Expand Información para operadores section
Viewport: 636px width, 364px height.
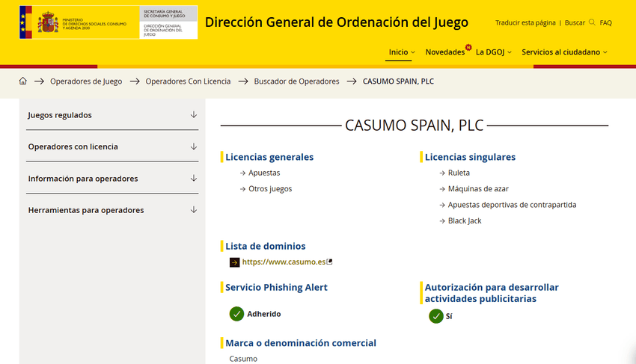coord(112,179)
